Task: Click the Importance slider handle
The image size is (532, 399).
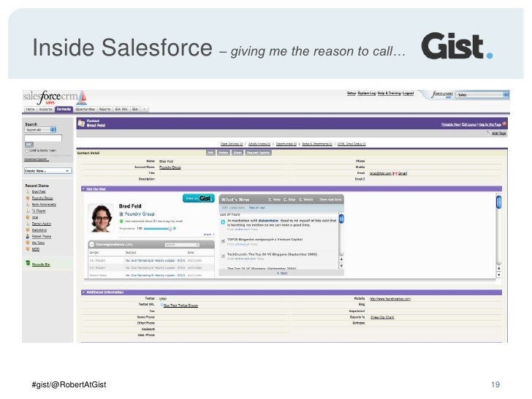Action: [170, 229]
